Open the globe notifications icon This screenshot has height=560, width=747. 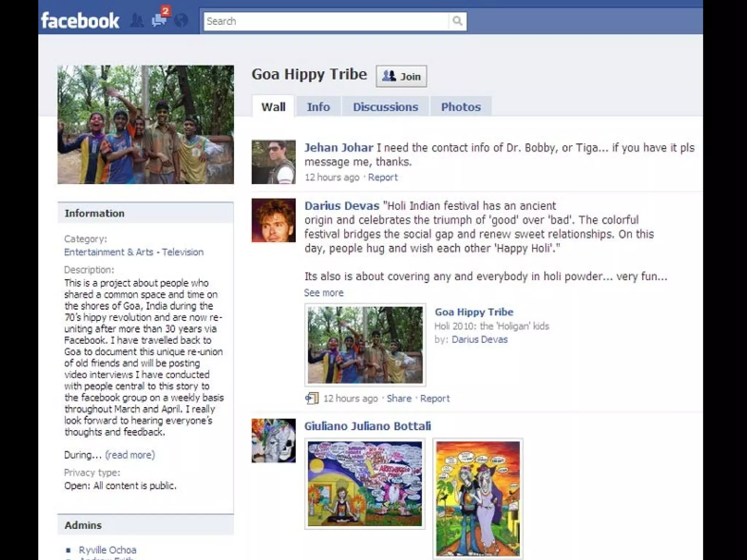pos(181,21)
